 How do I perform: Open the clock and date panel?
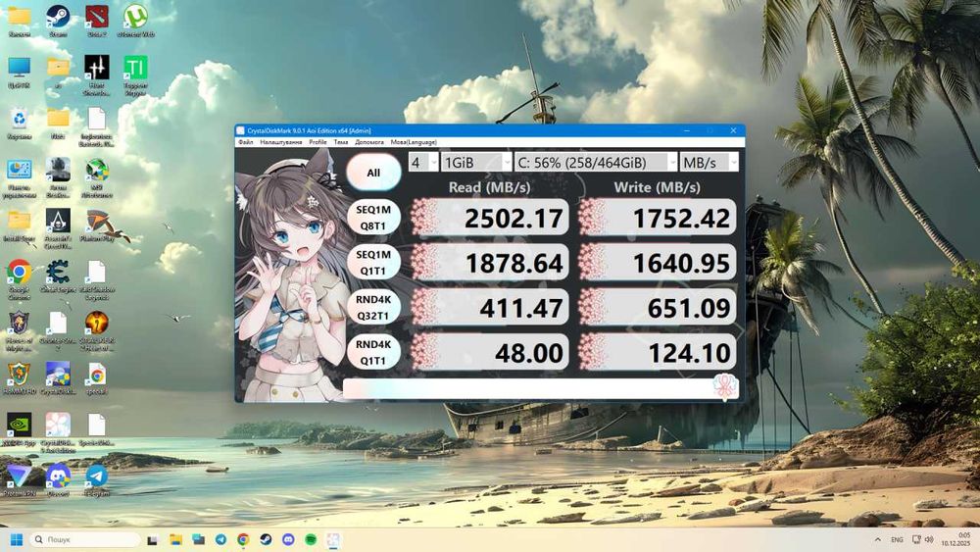[955, 539]
